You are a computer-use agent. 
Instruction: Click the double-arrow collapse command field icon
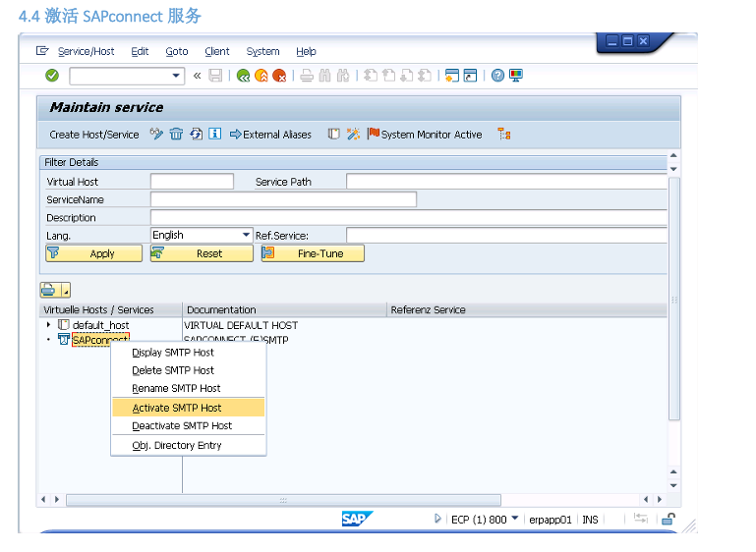click(x=198, y=76)
